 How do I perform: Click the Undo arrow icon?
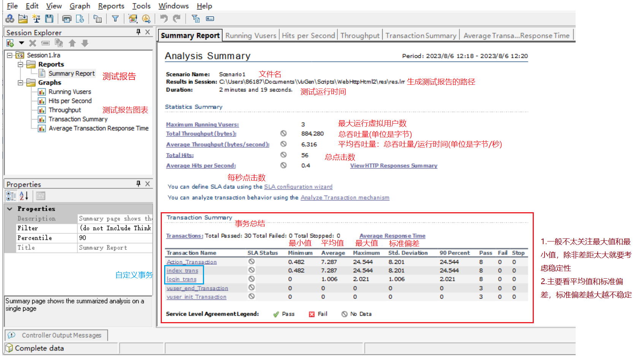click(164, 19)
